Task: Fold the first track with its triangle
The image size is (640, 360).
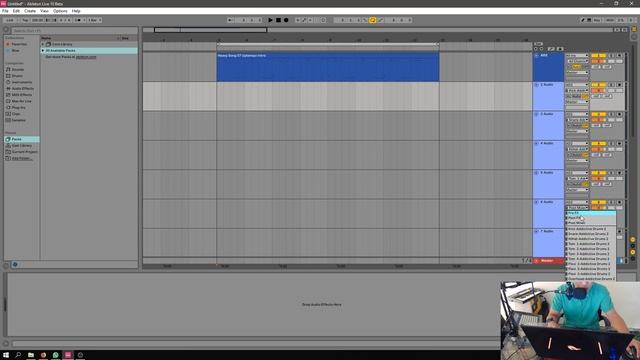Action: 536,56
